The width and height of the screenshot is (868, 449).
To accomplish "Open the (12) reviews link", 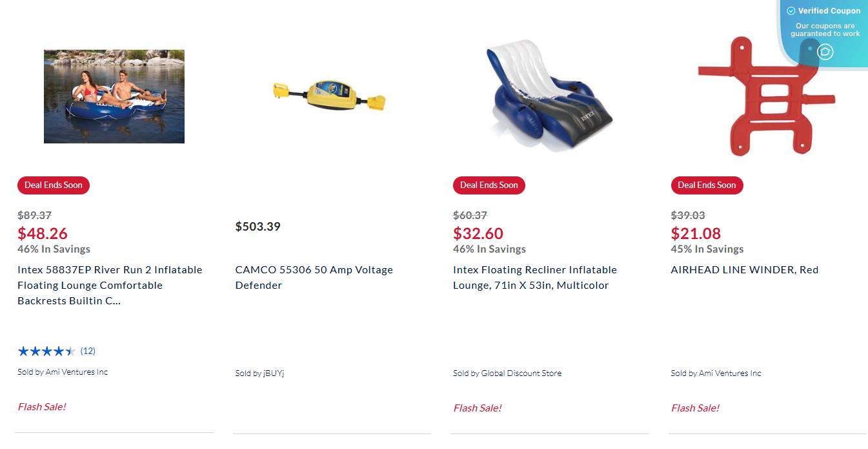I will (86, 351).
